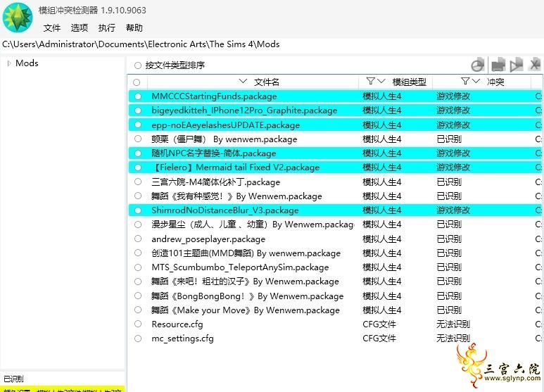Open the 帮助 menu
This screenshot has height=392, width=544.
pos(134,27)
